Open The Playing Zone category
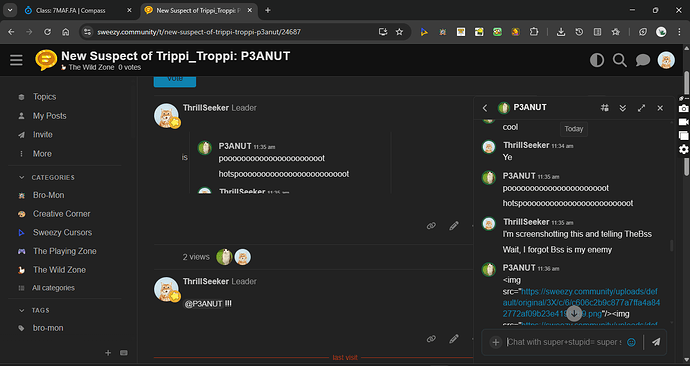The width and height of the screenshot is (690, 366). coord(65,251)
